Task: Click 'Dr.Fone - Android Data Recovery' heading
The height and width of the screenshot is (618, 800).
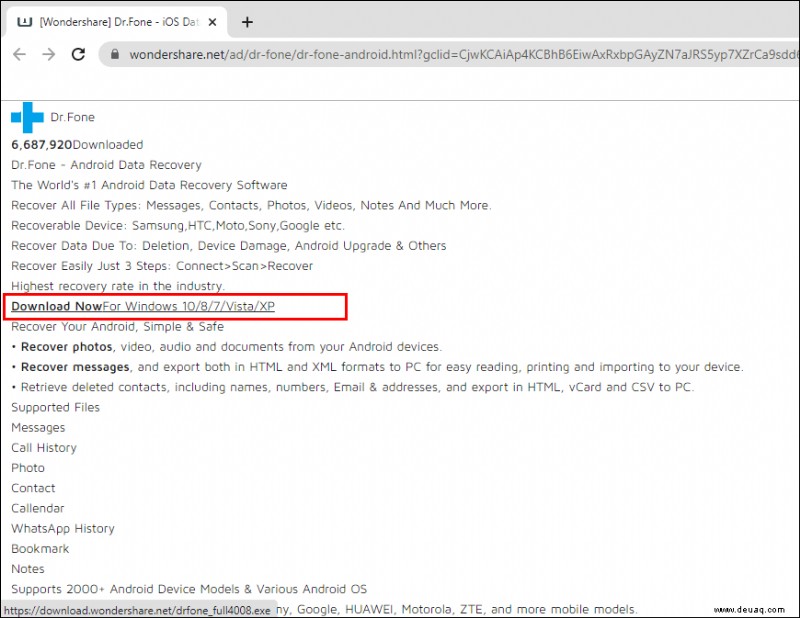Action: tap(106, 165)
